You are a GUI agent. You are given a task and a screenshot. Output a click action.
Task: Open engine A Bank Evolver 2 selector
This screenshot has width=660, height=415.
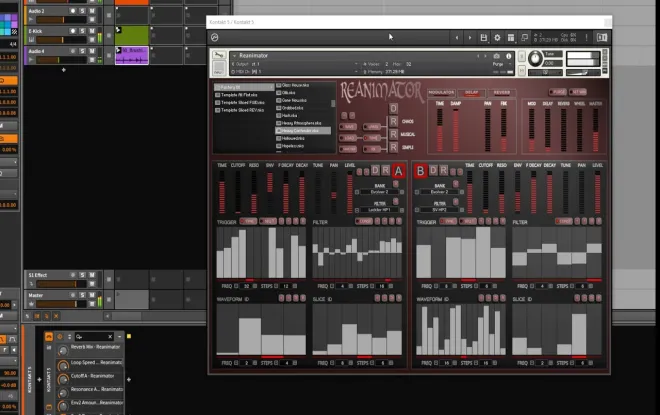(x=379, y=192)
